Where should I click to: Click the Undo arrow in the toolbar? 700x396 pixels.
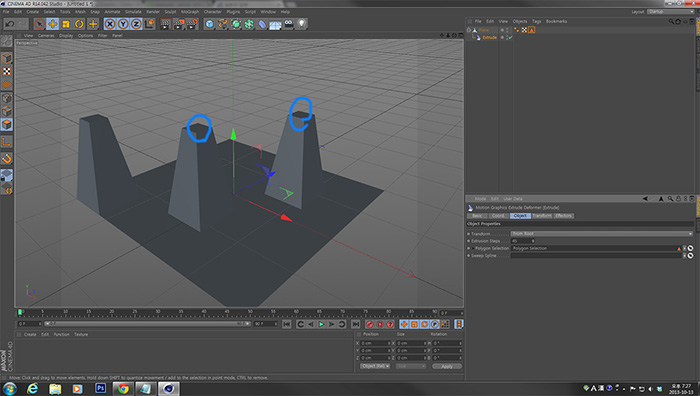10,24
